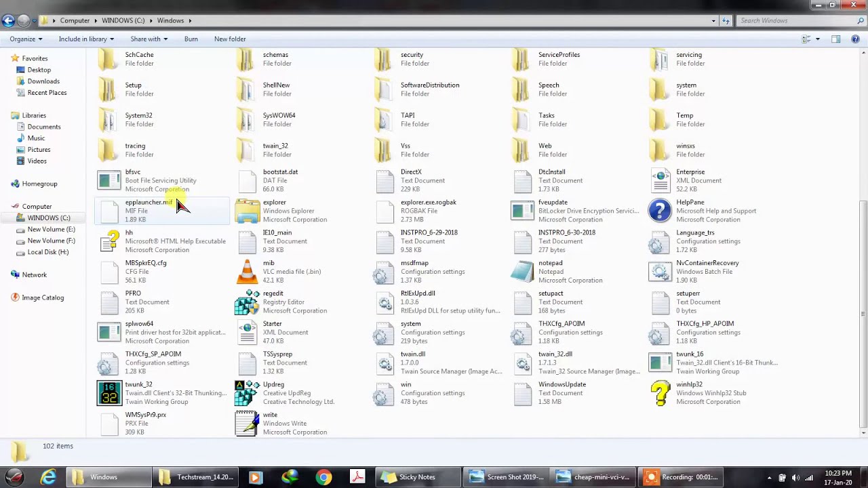
Task: Open Google Chrome from the taskbar
Action: tap(323, 477)
